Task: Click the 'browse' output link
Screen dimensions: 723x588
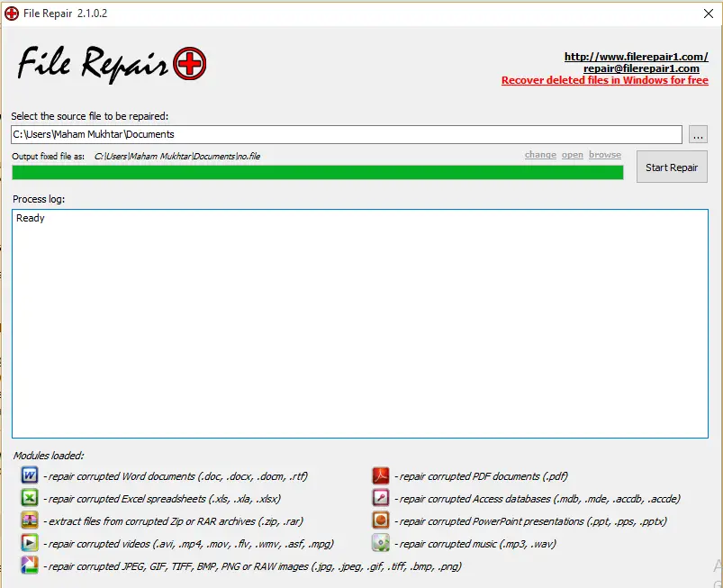Action: pyautogui.click(x=605, y=155)
